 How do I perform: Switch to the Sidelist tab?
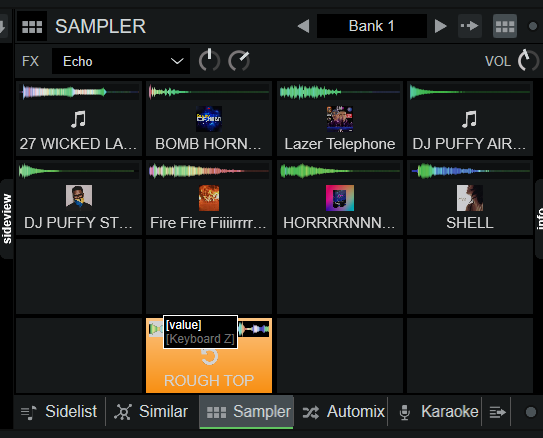pos(59,412)
